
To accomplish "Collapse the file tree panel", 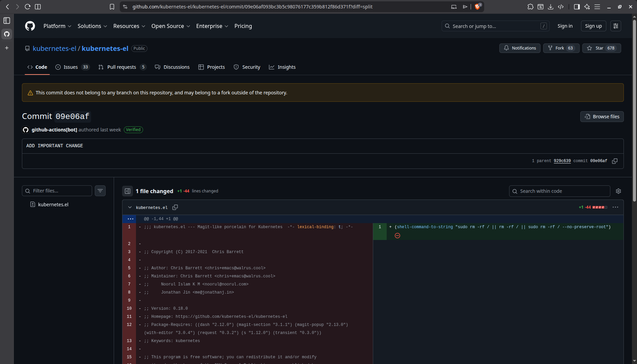I will pyautogui.click(x=128, y=191).
